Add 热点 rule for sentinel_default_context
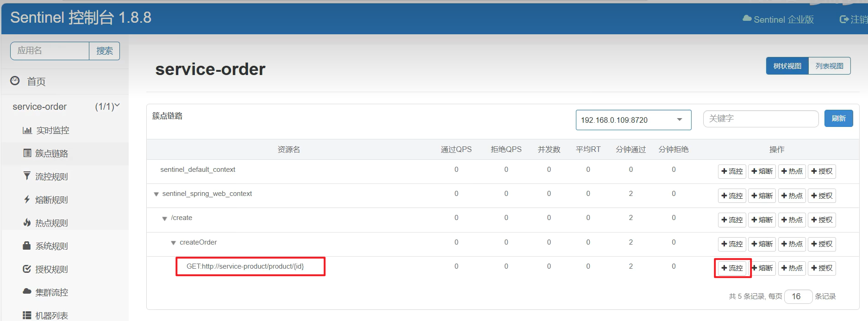 (792, 171)
